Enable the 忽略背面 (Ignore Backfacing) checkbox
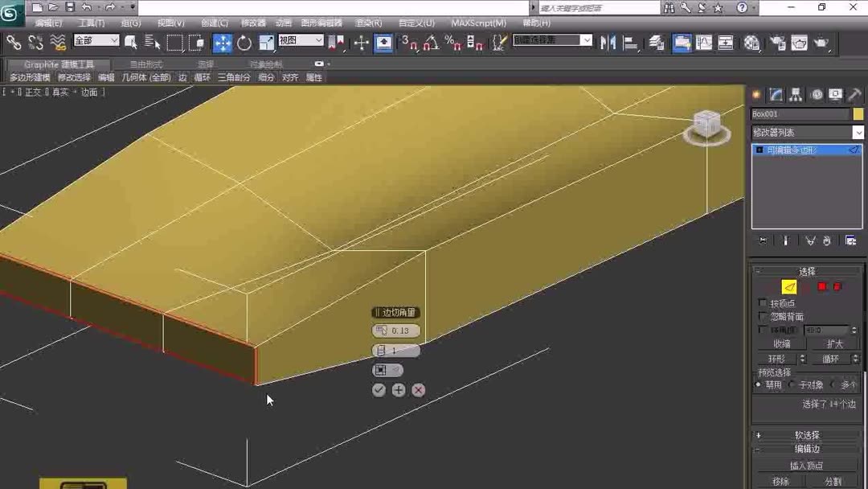868x489 pixels. pyautogui.click(x=761, y=316)
